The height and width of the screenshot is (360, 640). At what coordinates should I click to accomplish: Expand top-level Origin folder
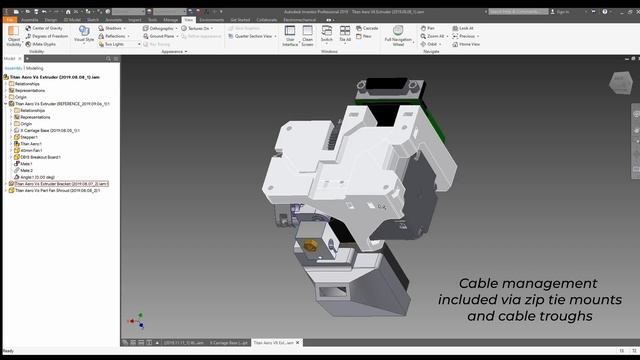[x=6, y=97]
